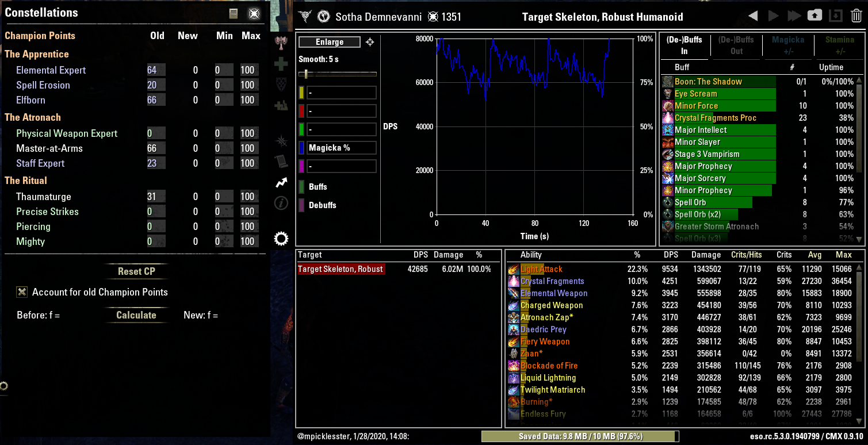Switch to (De-)Buffs Out tab
868x445 pixels.
[x=736, y=45]
